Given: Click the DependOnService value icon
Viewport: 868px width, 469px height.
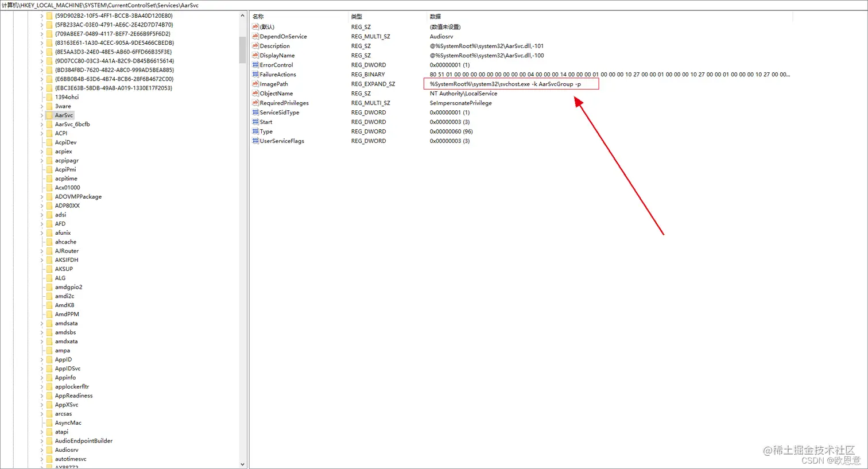Looking at the screenshot, I should pyautogui.click(x=255, y=36).
